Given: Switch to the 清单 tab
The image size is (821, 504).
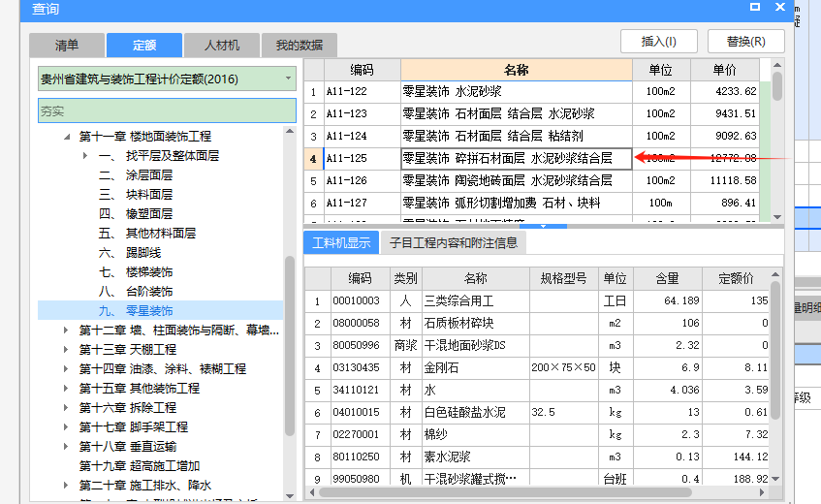Looking at the screenshot, I should [67, 45].
